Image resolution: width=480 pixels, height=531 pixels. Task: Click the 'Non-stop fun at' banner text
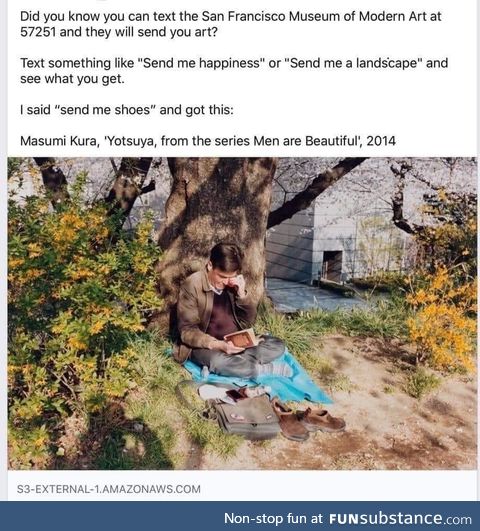pyautogui.click(x=273, y=518)
